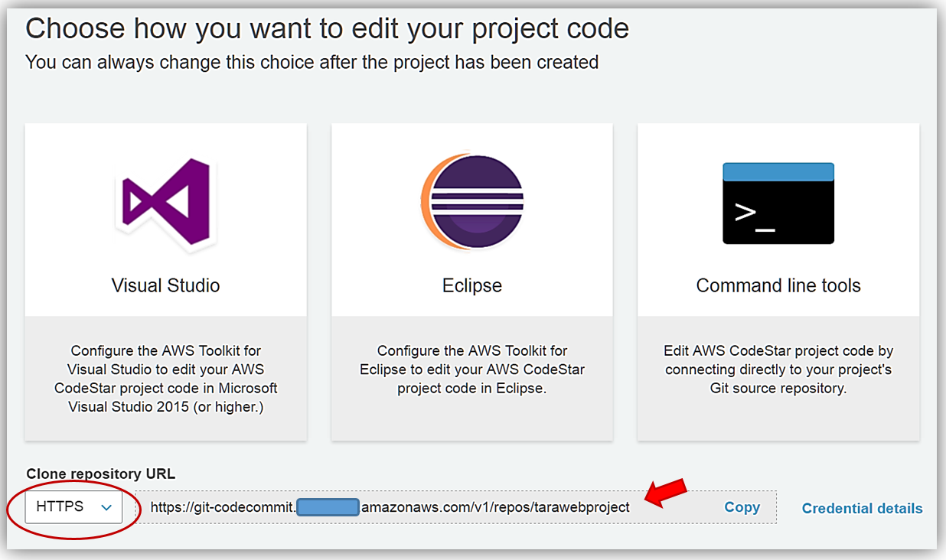Screen dimensions: 946x560
Task: Click the blue redacted region in URL
Action: [x=328, y=507]
